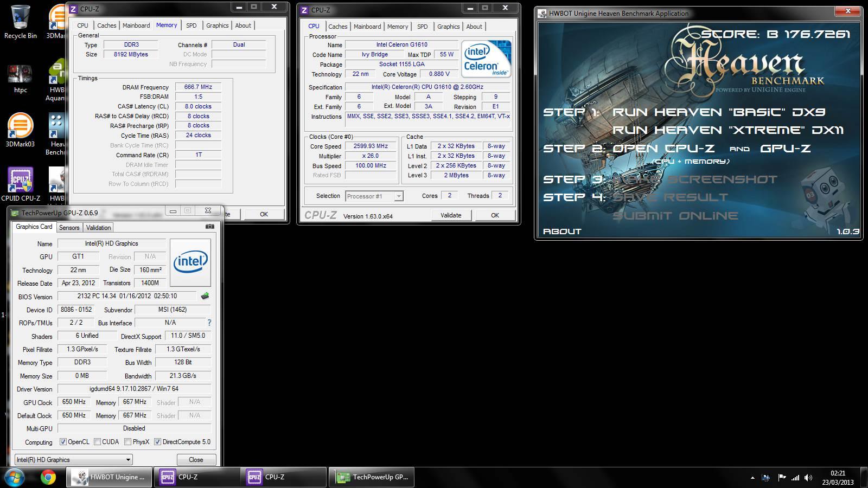Click the network signal tray icon

795,478
